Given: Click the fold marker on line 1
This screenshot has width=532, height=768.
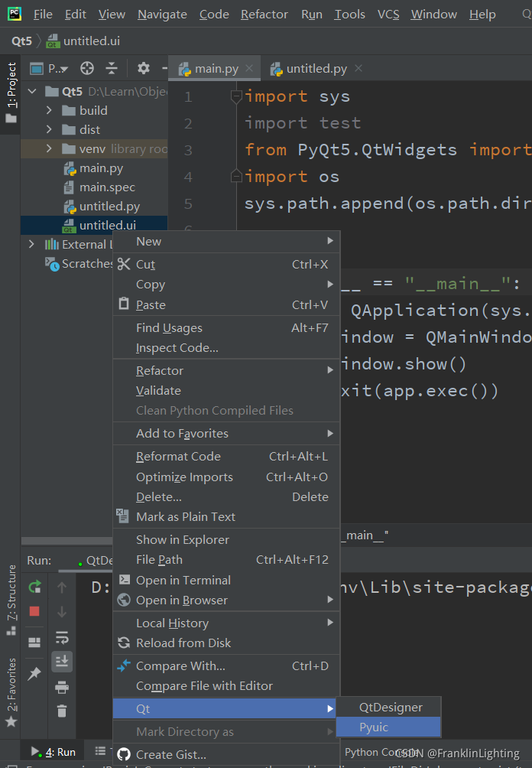Looking at the screenshot, I should (236, 96).
